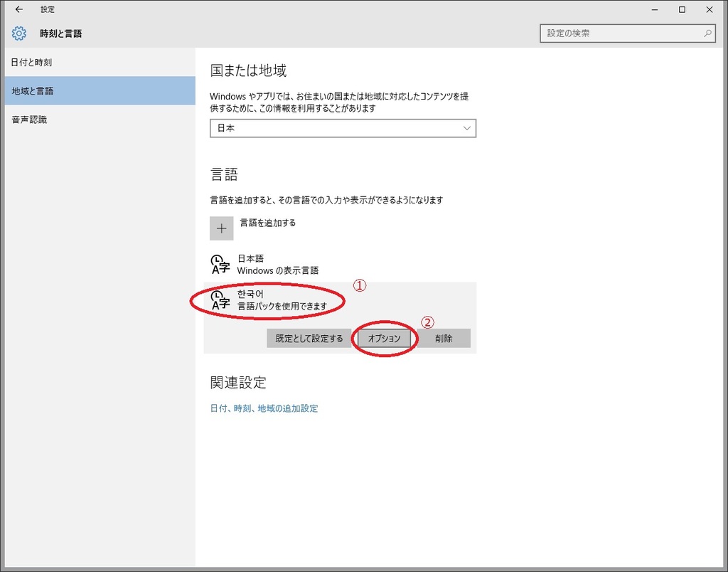Open the 音声認識 section
Screen dimensions: 728x572
point(100,120)
